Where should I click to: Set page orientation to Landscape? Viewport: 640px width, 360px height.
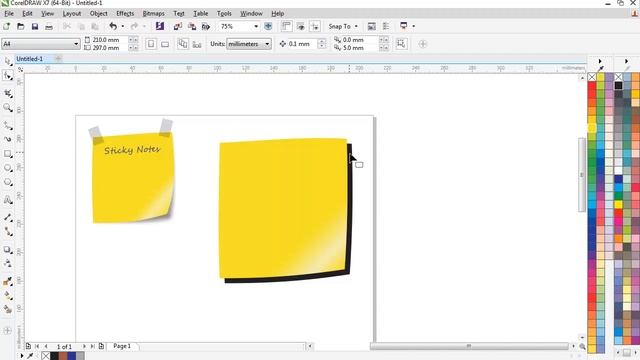tap(165, 44)
